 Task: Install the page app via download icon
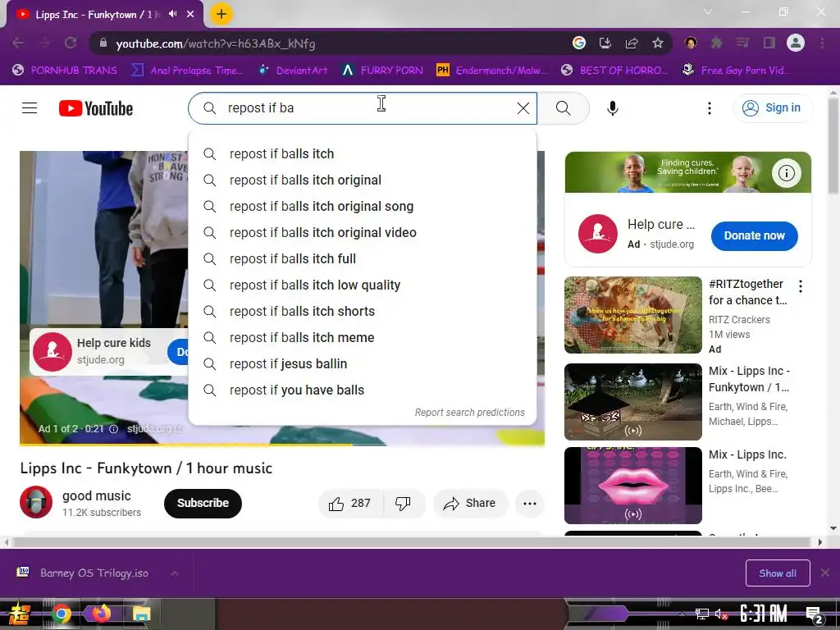coord(605,43)
